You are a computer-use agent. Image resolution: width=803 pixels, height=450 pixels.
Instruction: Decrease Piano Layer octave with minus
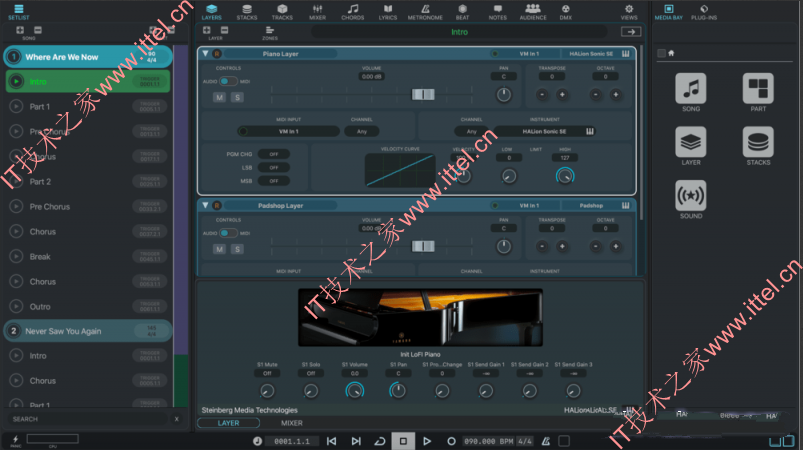coord(596,95)
